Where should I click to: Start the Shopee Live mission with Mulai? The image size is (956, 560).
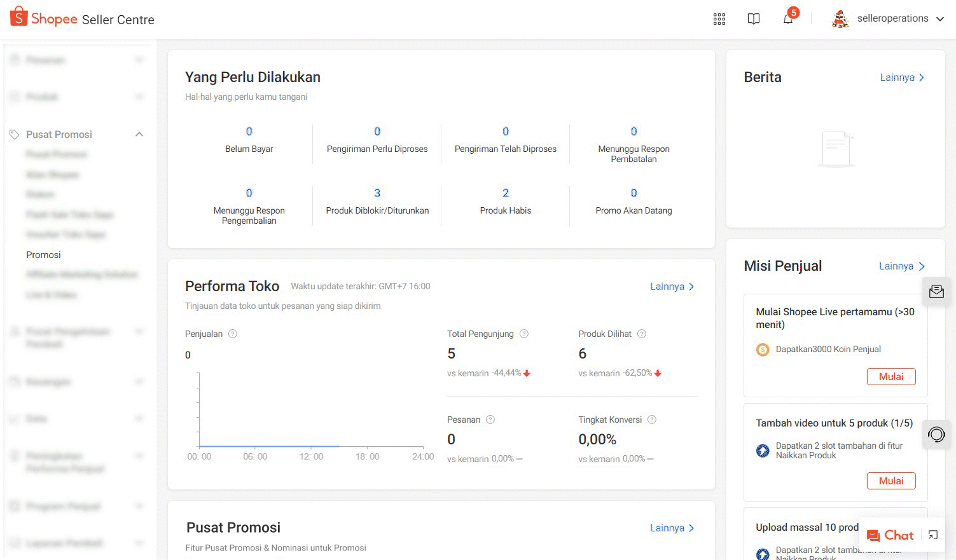pos(890,376)
